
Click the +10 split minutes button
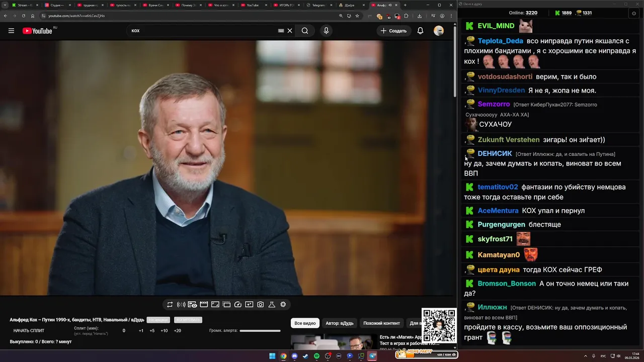tap(164, 331)
